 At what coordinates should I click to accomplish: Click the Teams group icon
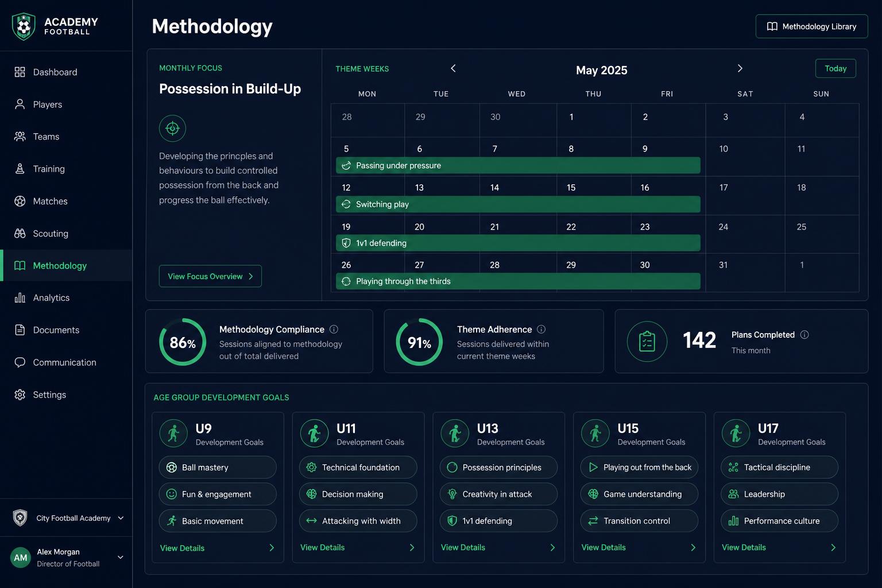(20, 137)
